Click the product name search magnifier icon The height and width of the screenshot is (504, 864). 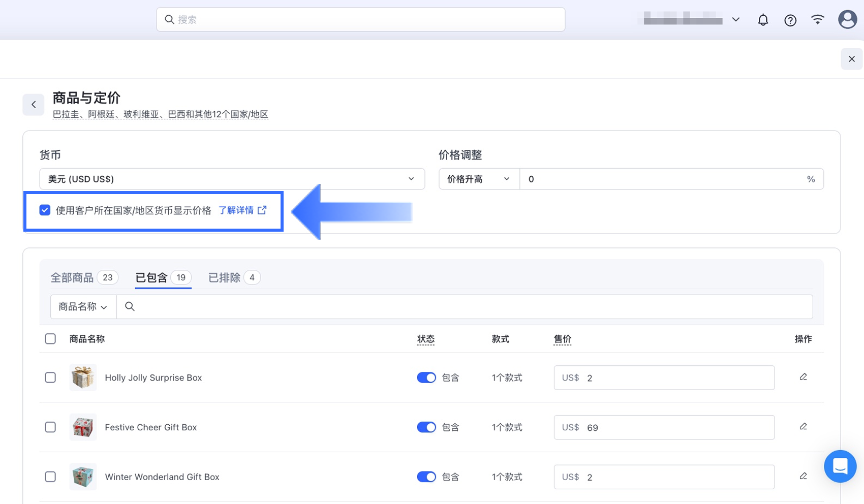[130, 306]
